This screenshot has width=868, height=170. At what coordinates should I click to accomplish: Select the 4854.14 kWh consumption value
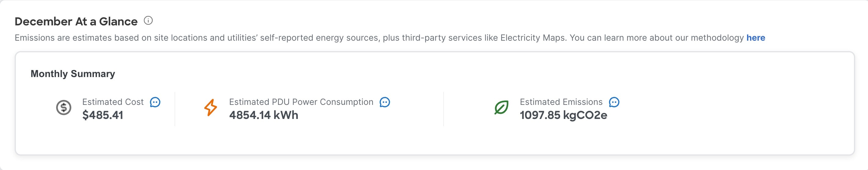(264, 115)
